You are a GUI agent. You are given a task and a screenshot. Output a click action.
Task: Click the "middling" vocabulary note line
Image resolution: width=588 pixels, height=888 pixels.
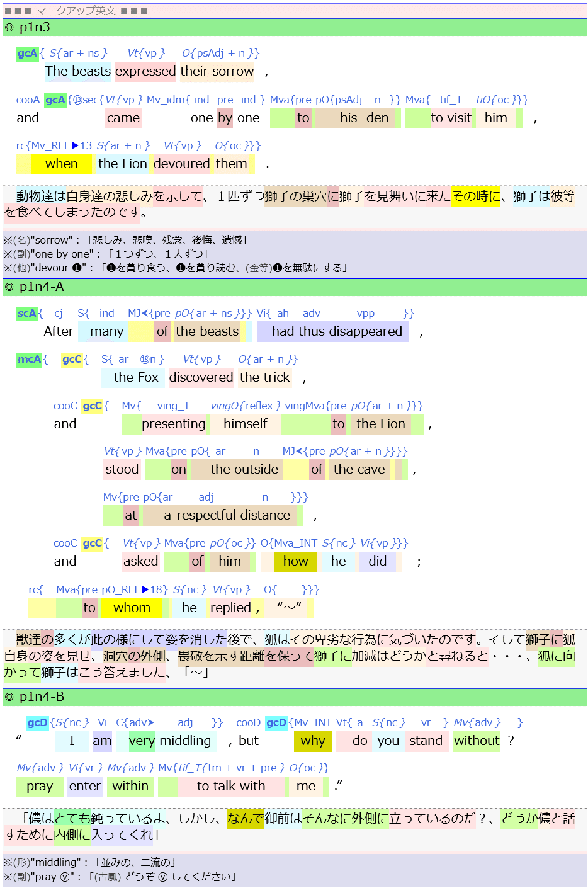90,862
